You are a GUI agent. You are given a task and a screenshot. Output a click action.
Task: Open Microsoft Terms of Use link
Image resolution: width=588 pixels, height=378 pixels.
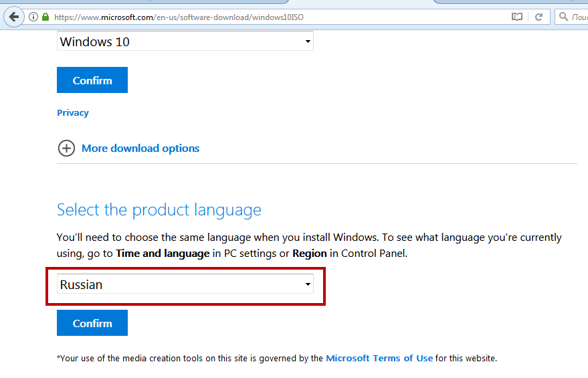point(379,358)
